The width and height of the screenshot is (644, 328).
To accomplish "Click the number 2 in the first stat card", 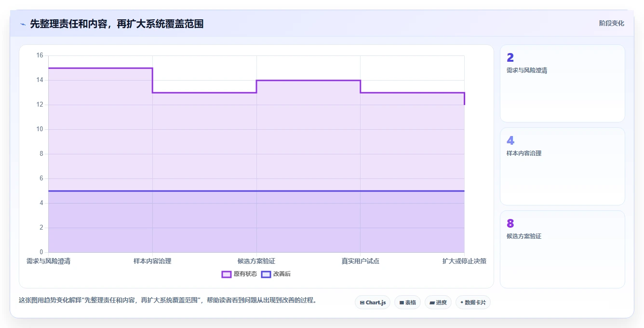I will click(510, 58).
